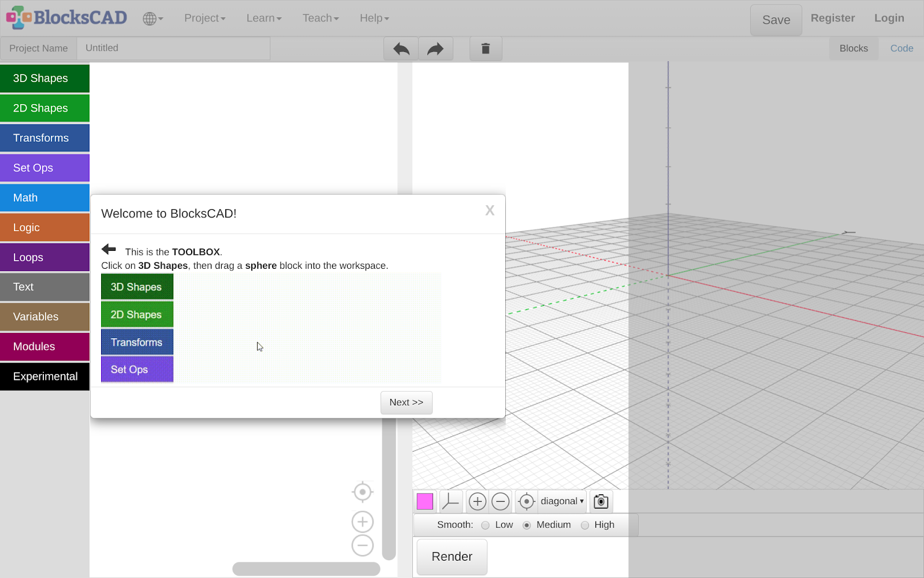This screenshot has width=924, height=578.
Task: Click the Save button
Action: click(x=776, y=20)
